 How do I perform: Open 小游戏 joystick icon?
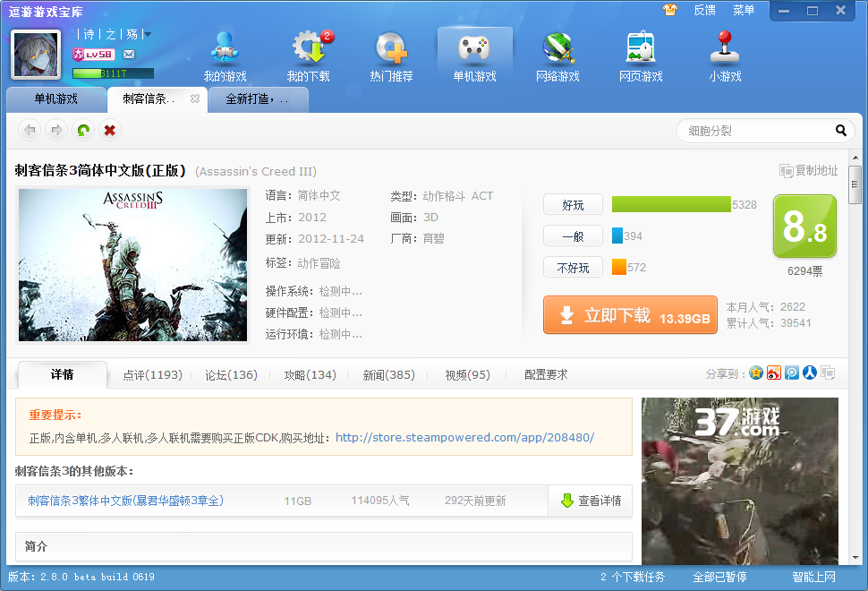[x=725, y=57]
